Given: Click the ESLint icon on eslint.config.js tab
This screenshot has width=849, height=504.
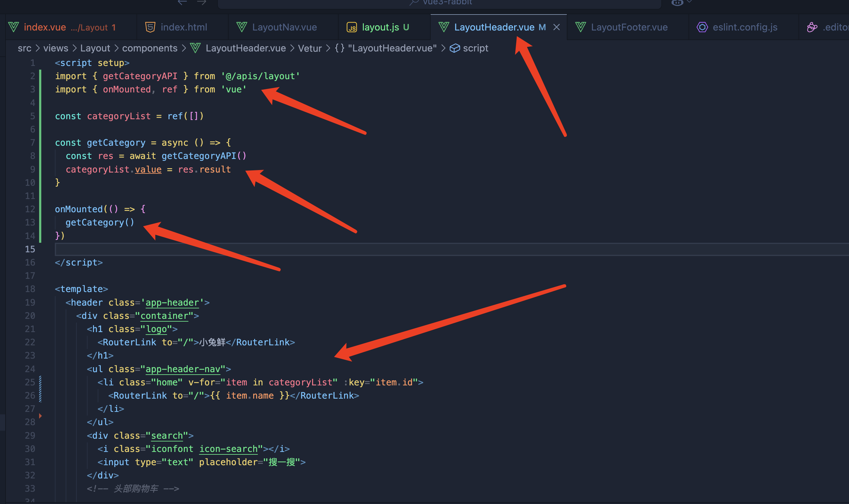Looking at the screenshot, I should point(702,27).
